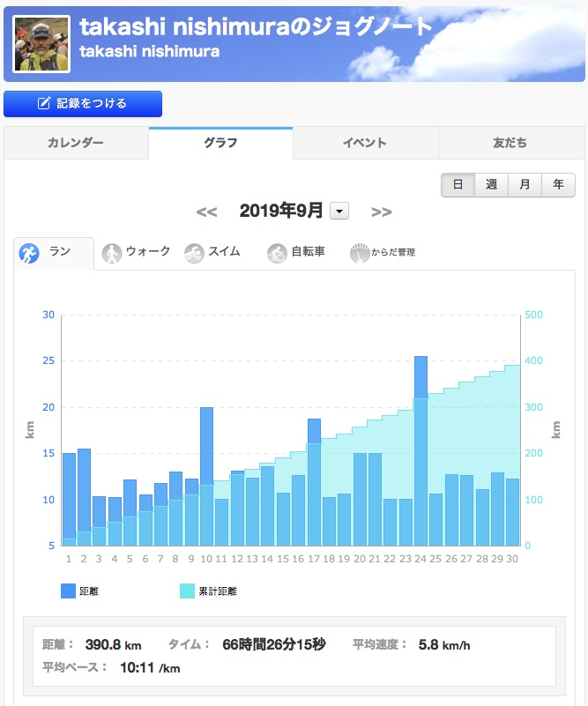588x706 pixels.
Task: Click the takashi nishimuraのジョグノート title link
Action: (x=257, y=26)
